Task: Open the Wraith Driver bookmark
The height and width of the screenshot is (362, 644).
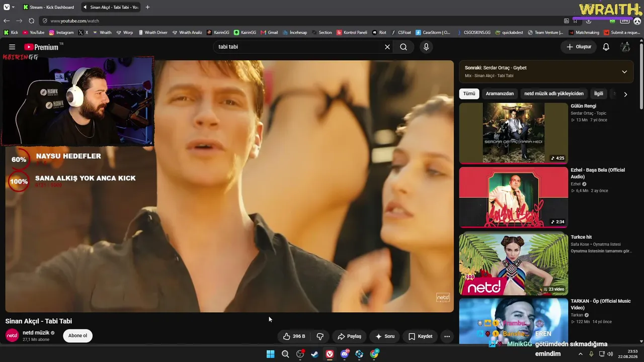Action: coord(152,33)
